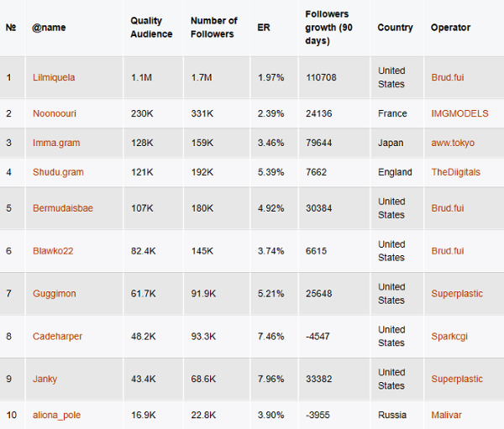Click the Imma.gram name link
Image resolution: width=504 pixels, height=429 pixels.
click(56, 143)
